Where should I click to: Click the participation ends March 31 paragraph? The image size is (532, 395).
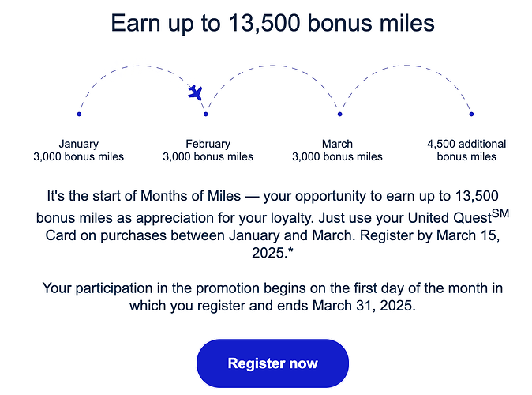coord(273,297)
